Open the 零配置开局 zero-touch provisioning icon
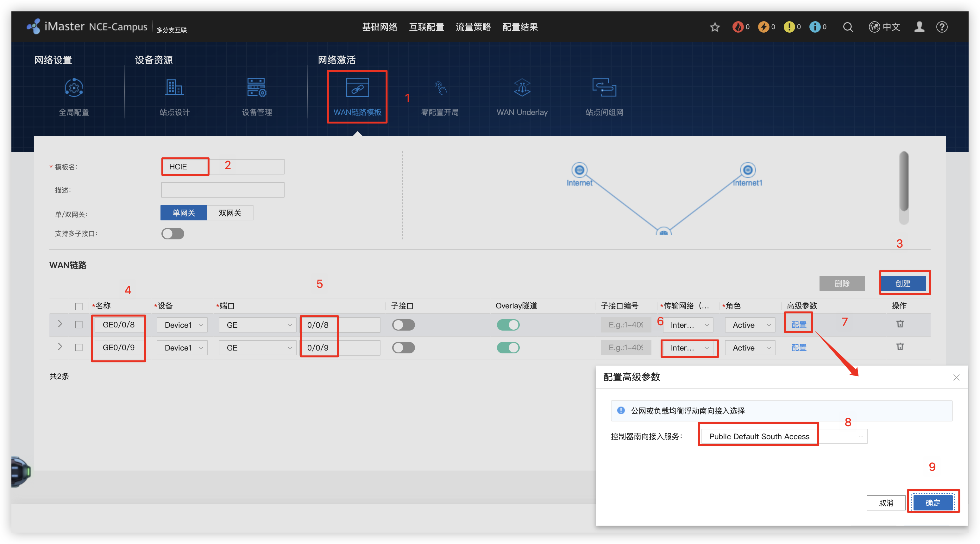 click(x=440, y=88)
